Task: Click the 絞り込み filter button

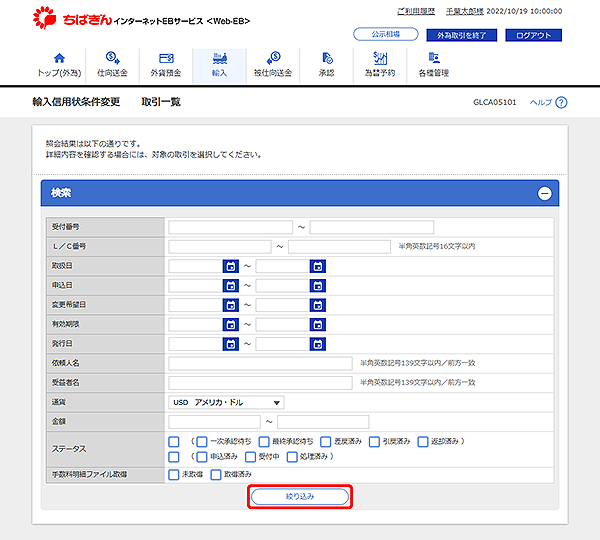Action: [300, 496]
